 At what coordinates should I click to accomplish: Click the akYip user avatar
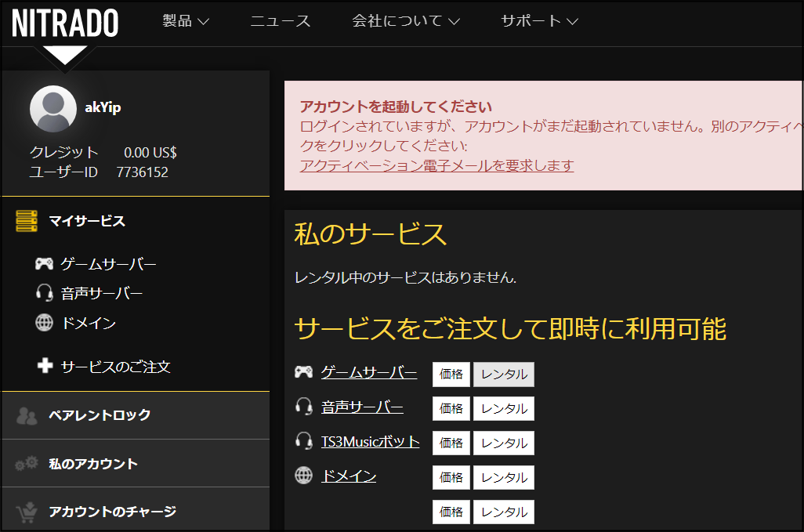[x=53, y=109]
